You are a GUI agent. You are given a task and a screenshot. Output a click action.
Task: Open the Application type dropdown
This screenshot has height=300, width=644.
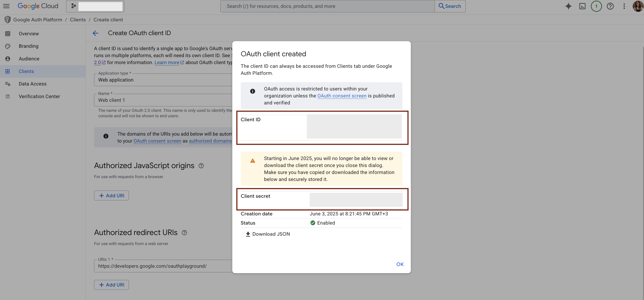point(162,80)
